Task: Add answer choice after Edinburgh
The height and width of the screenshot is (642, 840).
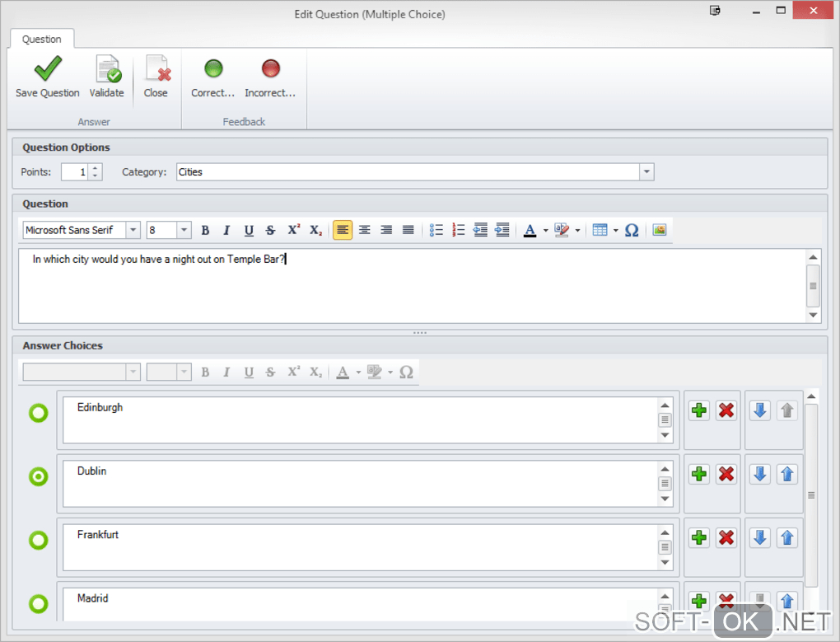Action: pos(699,410)
